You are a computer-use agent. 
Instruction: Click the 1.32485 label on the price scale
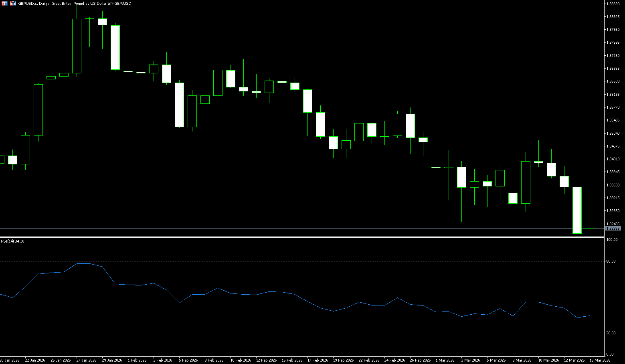(613, 224)
